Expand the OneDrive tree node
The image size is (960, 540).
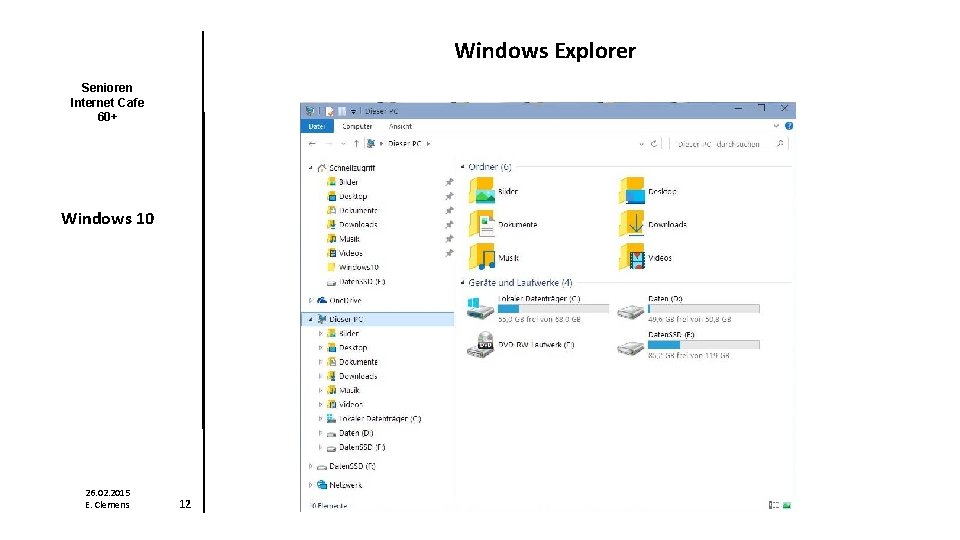pos(310,301)
